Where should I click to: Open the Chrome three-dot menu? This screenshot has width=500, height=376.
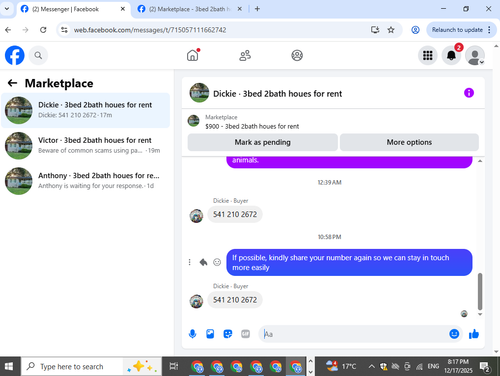[489, 30]
